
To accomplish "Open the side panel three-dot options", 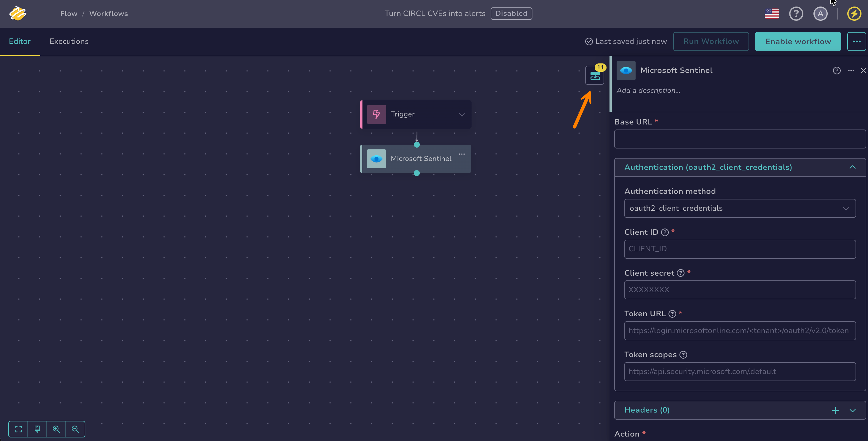I will 851,71.
